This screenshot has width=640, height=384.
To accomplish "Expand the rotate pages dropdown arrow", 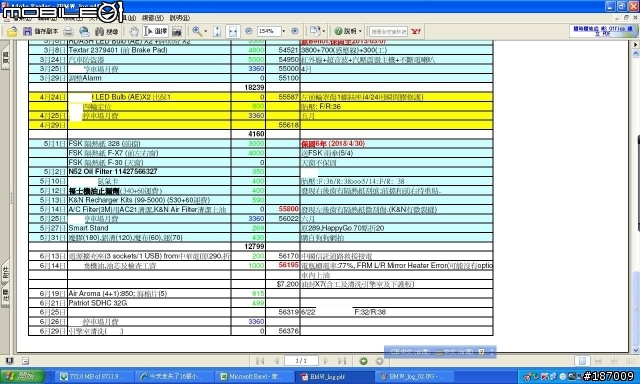I will tap(324, 31).
